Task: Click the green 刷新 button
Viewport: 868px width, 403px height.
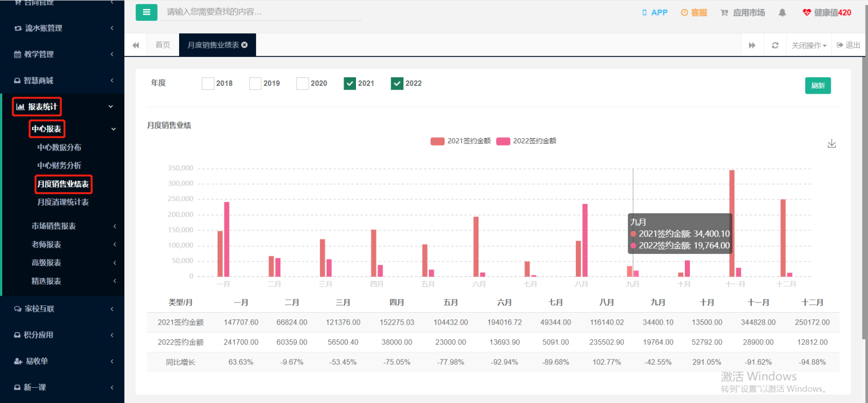Action: [x=818, y=86]
